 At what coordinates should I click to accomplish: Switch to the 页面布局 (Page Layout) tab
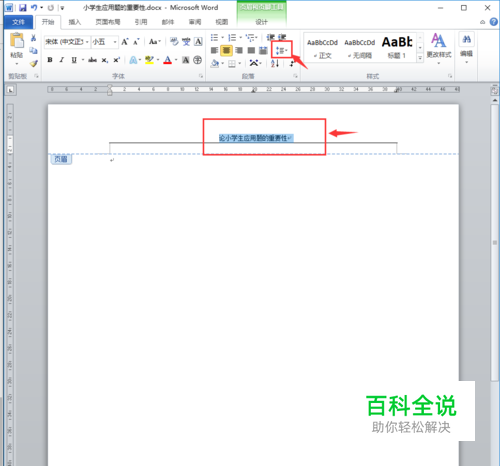point(108,22)
